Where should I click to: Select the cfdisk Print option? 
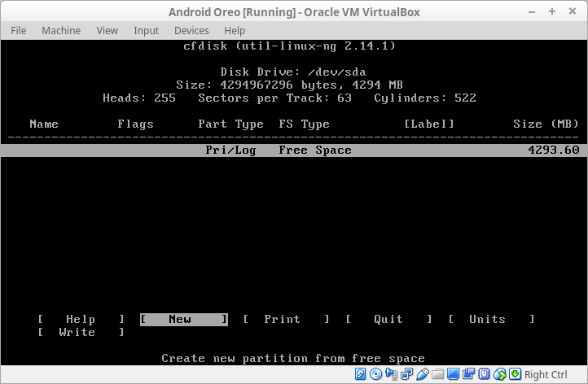(x=286, y=319)
